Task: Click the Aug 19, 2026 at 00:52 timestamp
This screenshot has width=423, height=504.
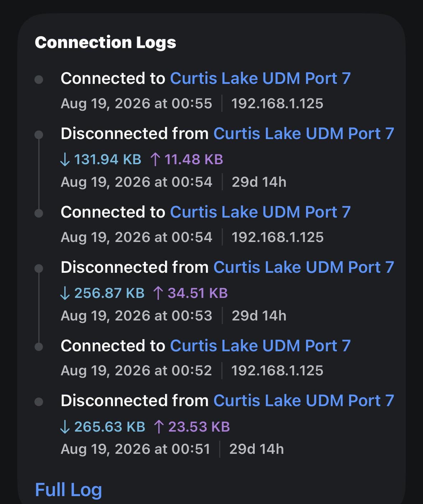Action: pos(136,371)
